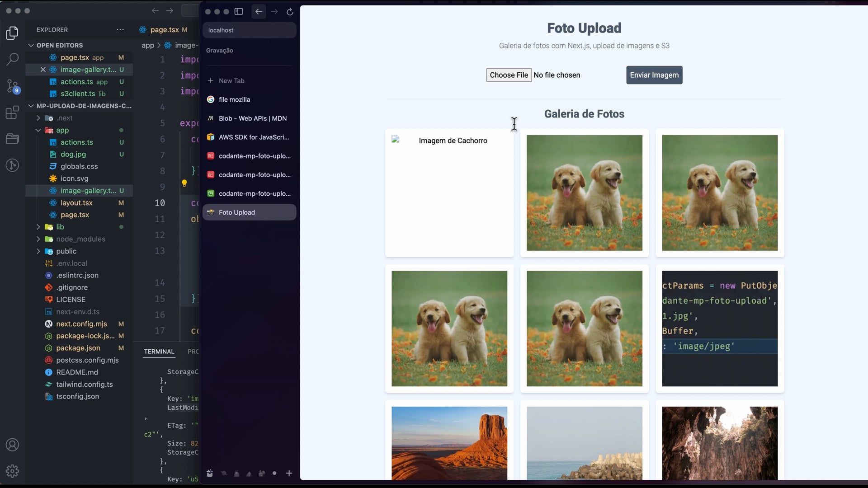
Task: Switch to the TERMINAL panel tab
Action: (x=159, y=352)
